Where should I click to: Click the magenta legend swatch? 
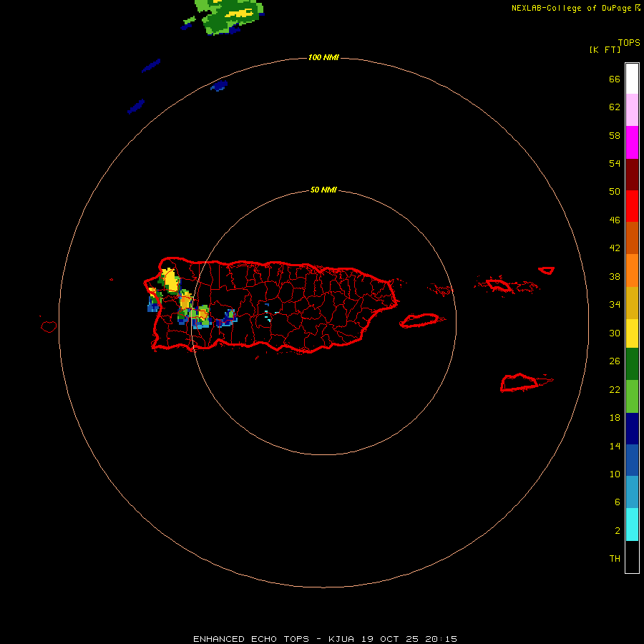point(632,142)
